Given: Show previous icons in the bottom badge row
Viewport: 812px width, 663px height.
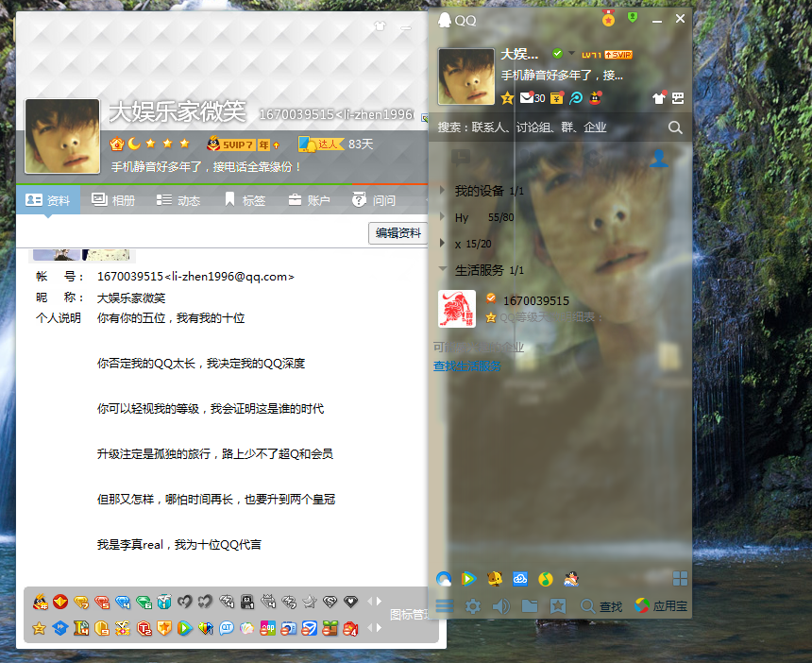Looking at the screenshot, I should point(370,628).
